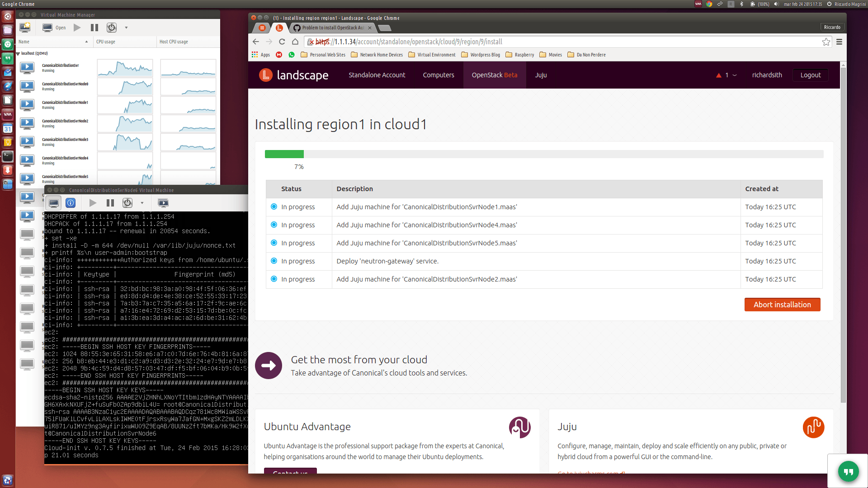Open selected VM console in Virtual Machine Manager

54,28
